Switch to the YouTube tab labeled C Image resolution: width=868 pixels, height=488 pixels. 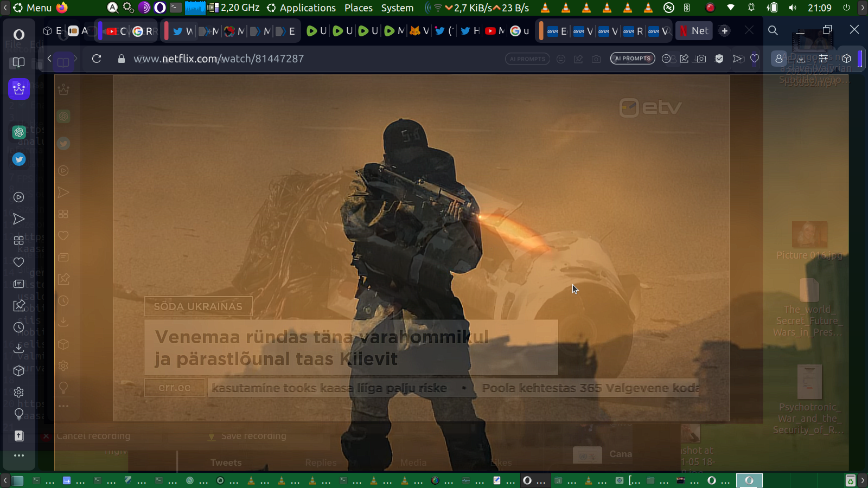[x=116, y=31]
